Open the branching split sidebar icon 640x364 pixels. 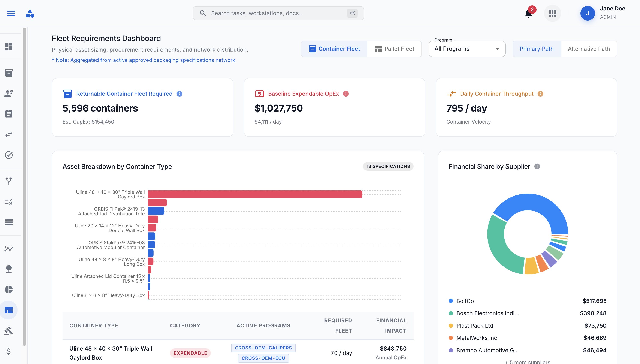click(9, 181)
